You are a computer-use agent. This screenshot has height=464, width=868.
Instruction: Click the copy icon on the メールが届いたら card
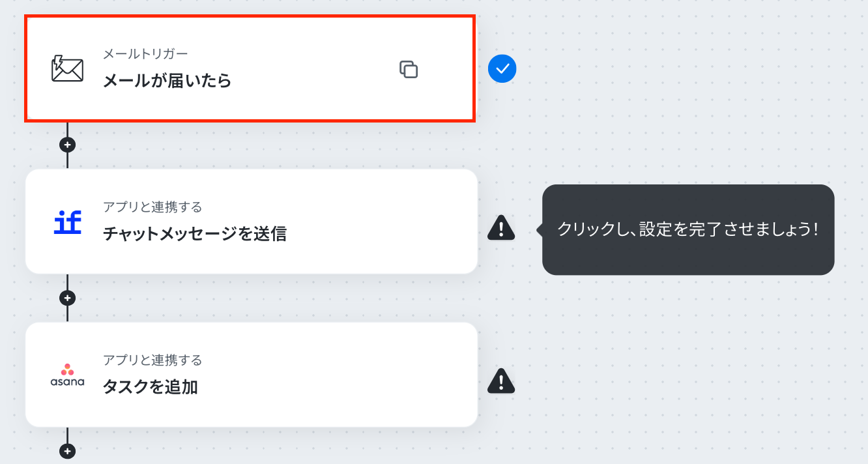[x=409, y=69]
